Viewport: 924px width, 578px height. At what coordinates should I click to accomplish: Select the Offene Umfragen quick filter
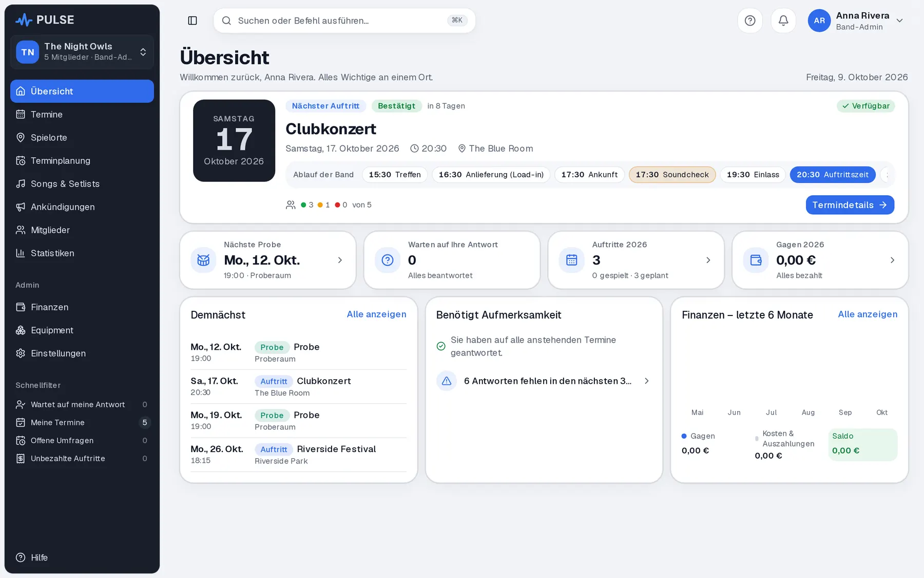(x=82, y=440)
